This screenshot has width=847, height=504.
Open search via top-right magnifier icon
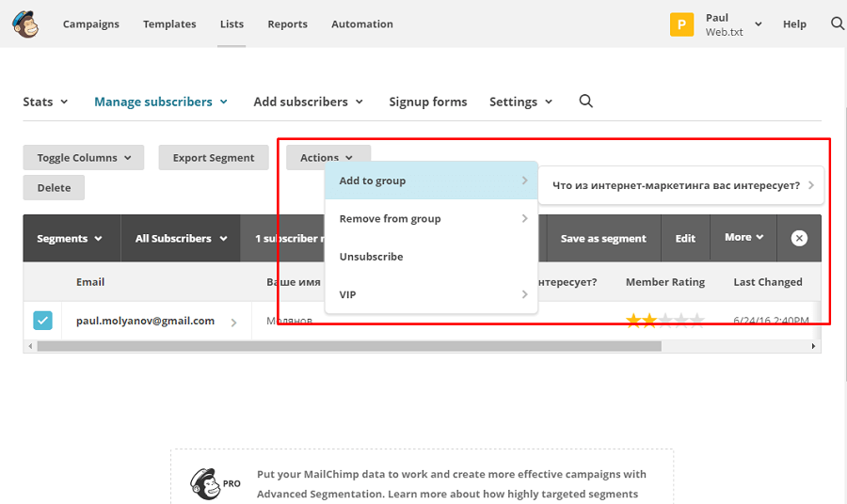tap(837, 24)
